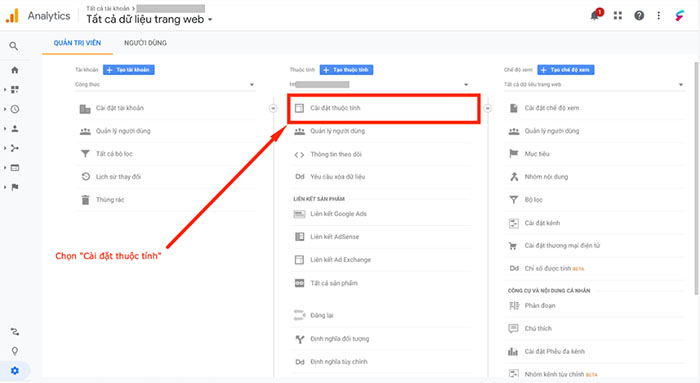The height and width of the screenshot is (383, 700).
Task: Open the property selector dropdown
Action: click(379, 84)
